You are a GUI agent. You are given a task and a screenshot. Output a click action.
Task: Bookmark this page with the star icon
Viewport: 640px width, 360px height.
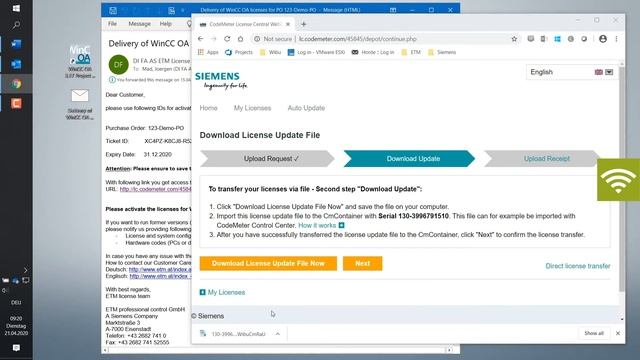514,39
